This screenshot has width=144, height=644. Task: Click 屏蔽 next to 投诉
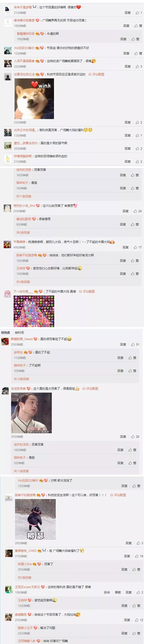118,592
